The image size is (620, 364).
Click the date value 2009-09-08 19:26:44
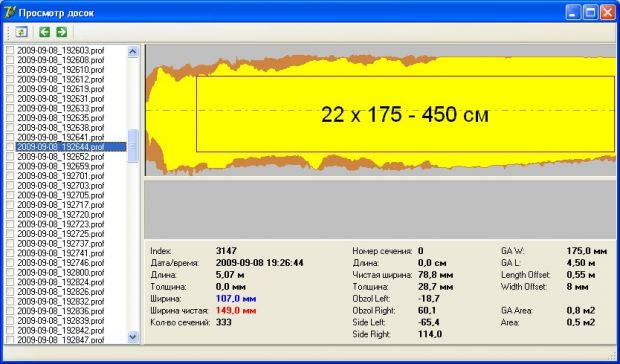(260, 262)
